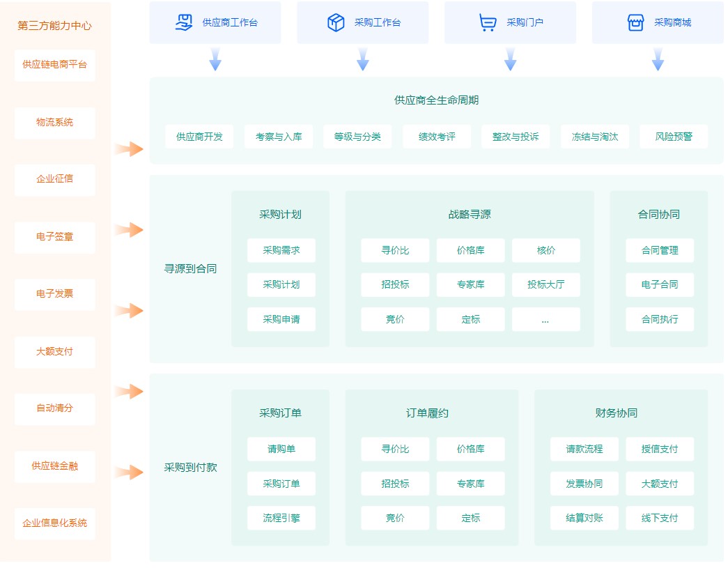Viewport: 728px width, 568px height.
Task: Click the 采购门户 shopping cart icon
Action: tap(488, 22)
